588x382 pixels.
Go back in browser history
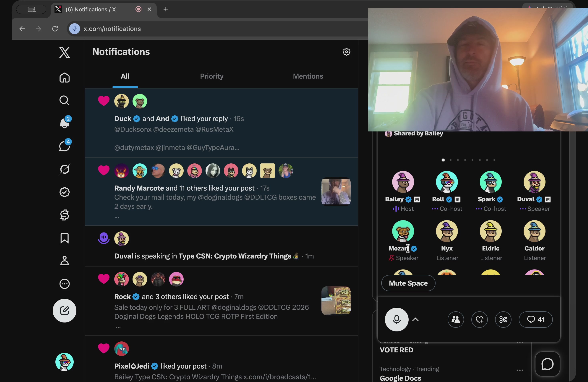coord(22,29)
